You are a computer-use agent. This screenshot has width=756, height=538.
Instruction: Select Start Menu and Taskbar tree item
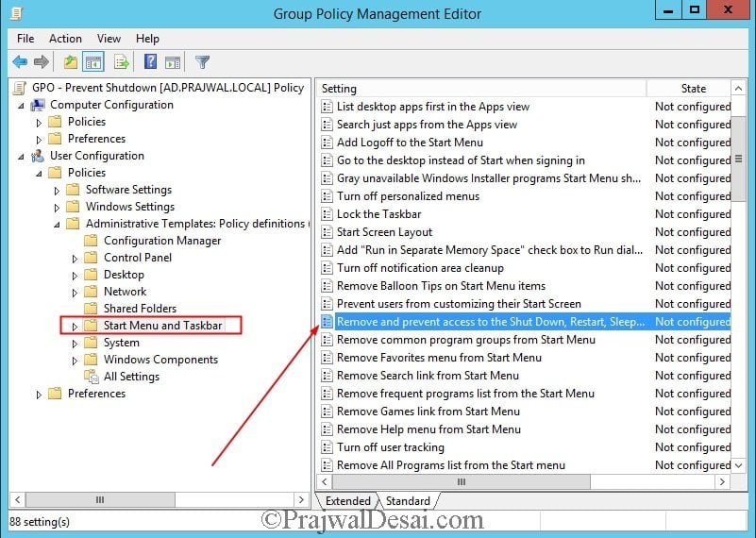click(x=163, y=326)
